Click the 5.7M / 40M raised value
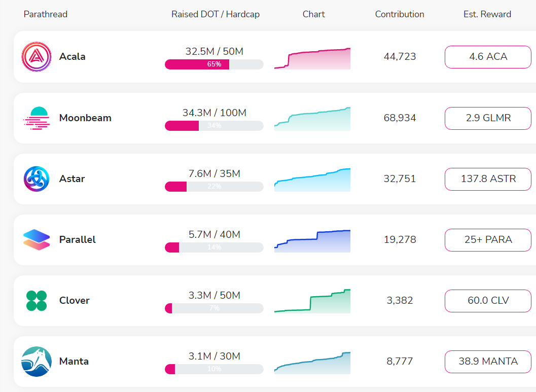Viewport: 536px width, 392px height. (215, 235)
